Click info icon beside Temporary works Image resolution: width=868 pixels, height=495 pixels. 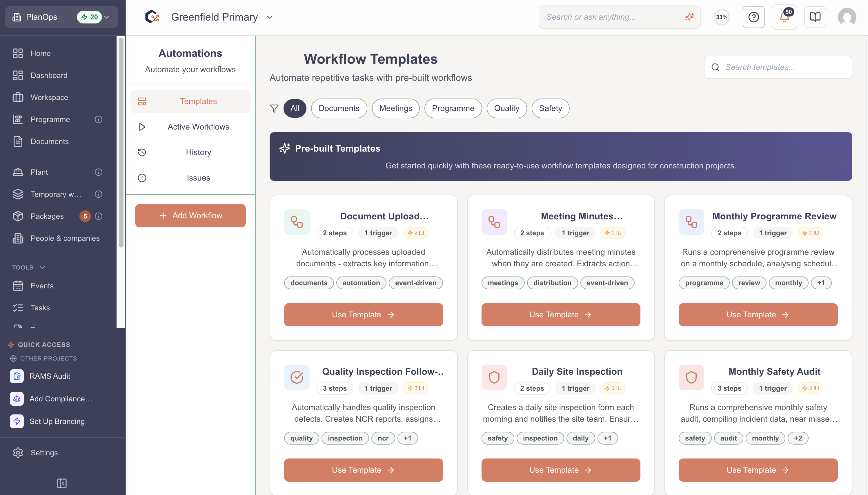(99, 194)
